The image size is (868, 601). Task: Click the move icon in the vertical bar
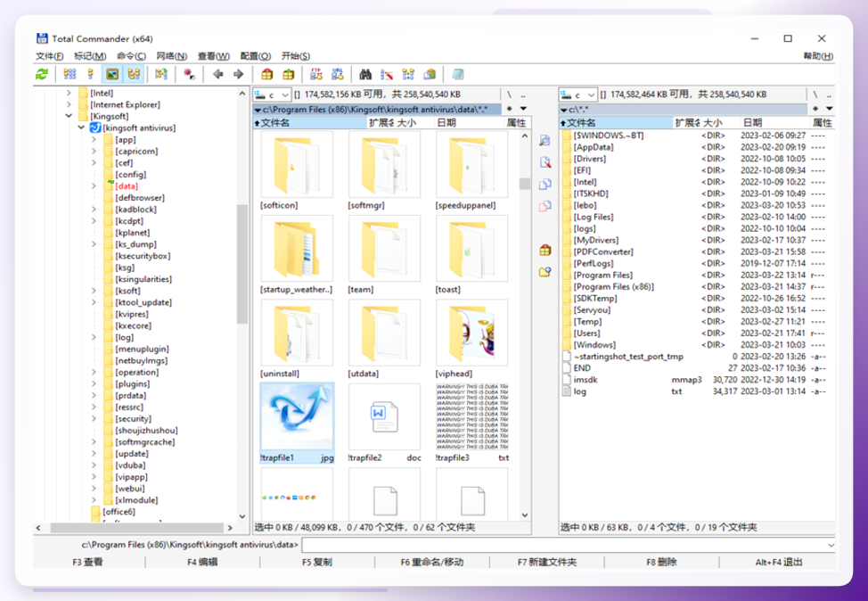[545, 206]
